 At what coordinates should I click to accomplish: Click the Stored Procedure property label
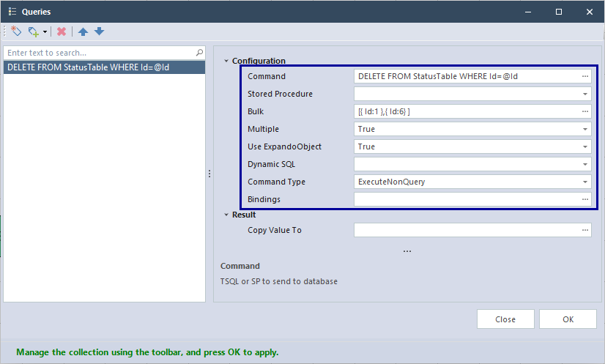click(280, 94)
